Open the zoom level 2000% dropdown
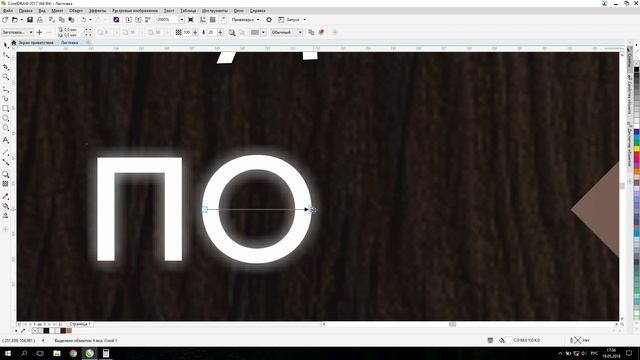The height and width of the screenshot is (360, 640). click(182, 20)
